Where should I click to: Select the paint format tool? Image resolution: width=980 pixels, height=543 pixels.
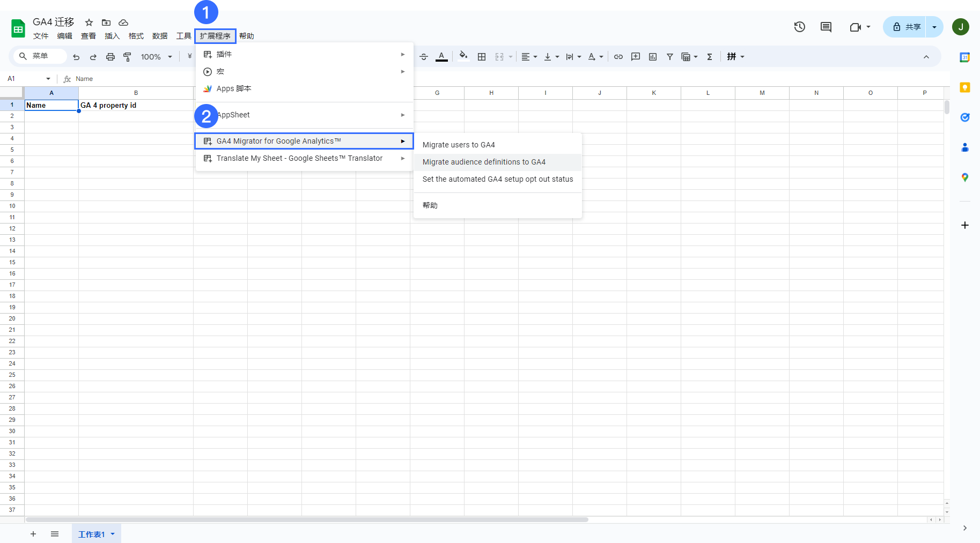127,57
